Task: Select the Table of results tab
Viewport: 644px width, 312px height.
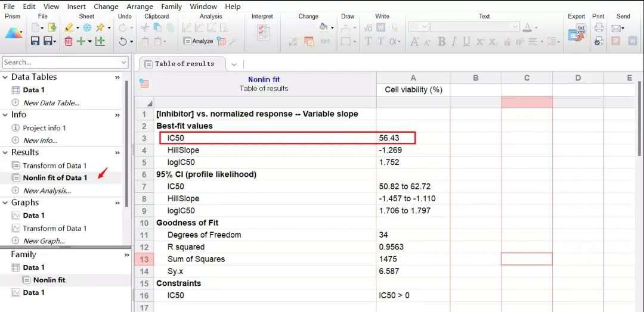Action: tap(182, 64)
